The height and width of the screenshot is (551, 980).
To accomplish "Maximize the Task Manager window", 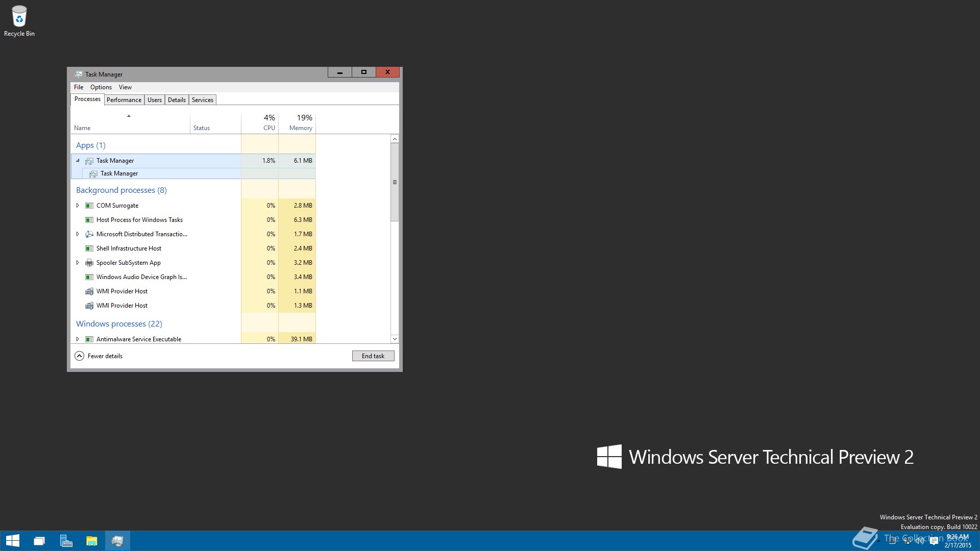I will click(364, 72).
